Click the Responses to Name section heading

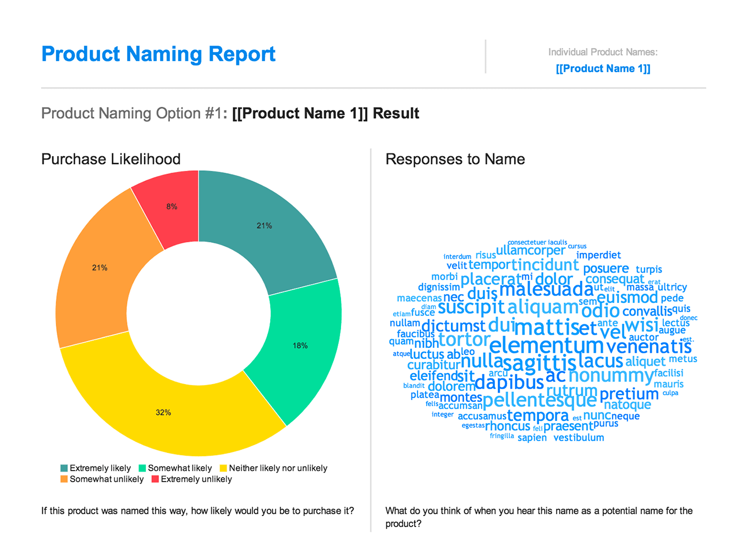pyautogui.click(x=455, y=159)
